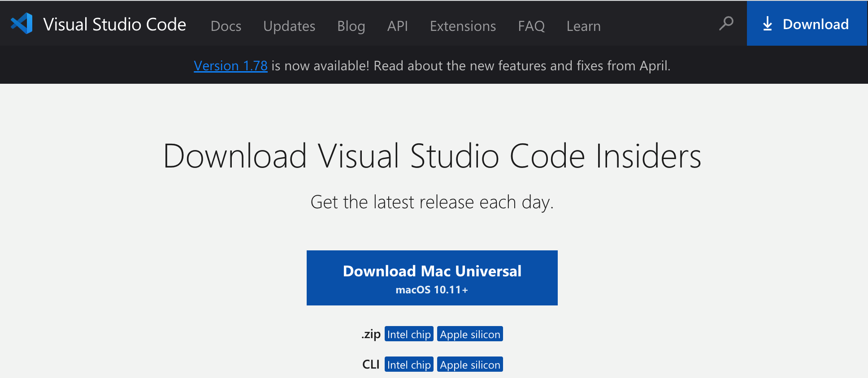Click the blue Download button in header
This screenshot has width=868, height=378.
point(807,23)
